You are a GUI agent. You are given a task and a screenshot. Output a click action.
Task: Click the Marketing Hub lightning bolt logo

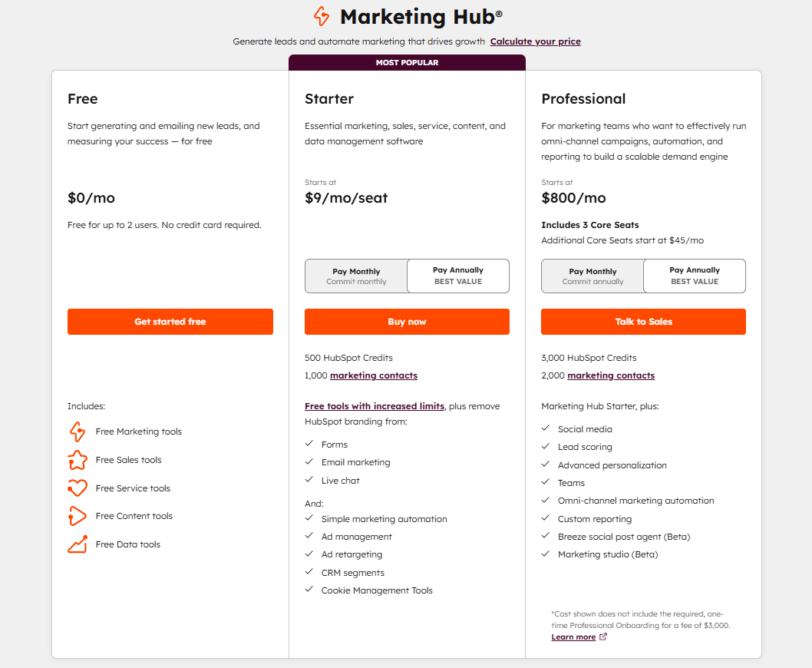(323, 16)
